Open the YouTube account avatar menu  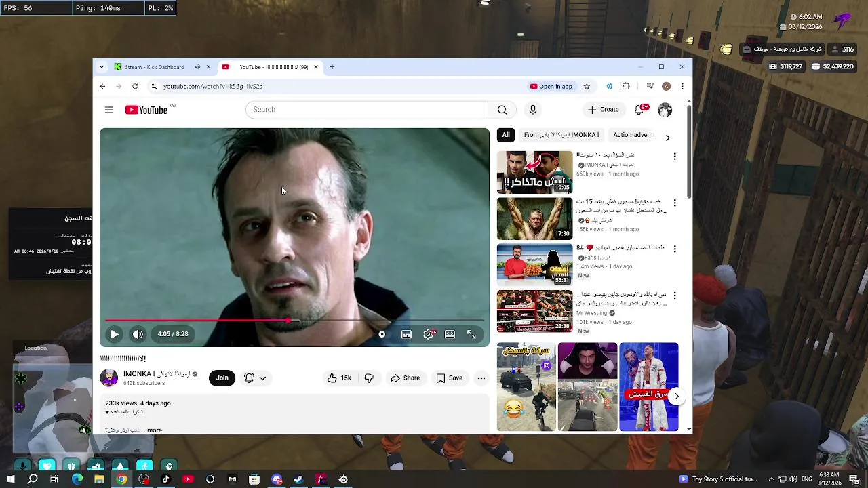tap(665, 110)
